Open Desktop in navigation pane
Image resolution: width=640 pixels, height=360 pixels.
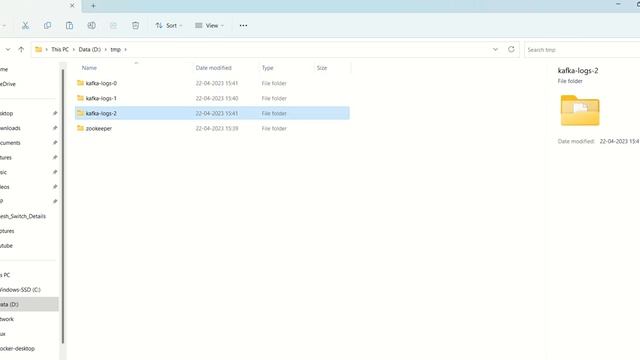pyautogui.click(x=7, y=113)
